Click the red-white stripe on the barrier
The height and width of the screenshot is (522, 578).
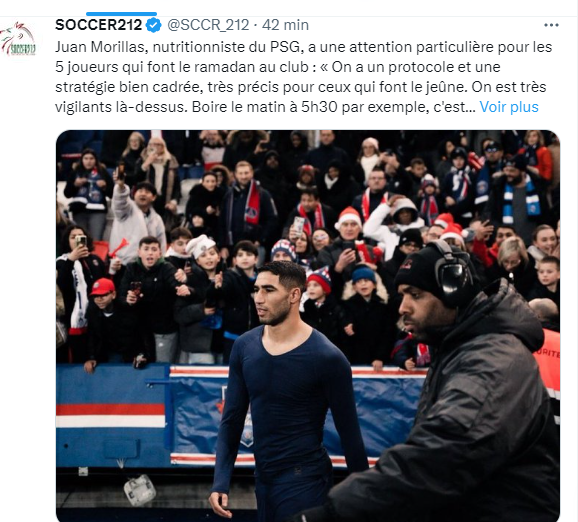(x=111, y=415)
